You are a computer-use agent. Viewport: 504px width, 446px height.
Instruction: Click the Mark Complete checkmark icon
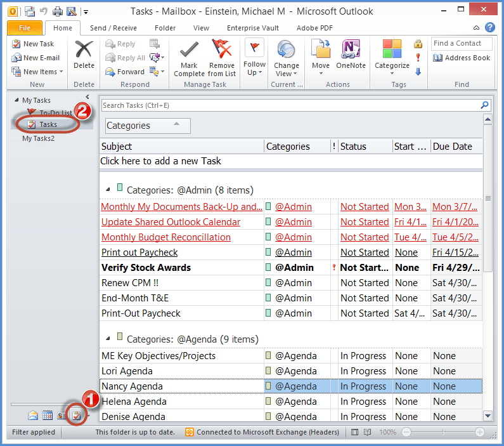189,49
